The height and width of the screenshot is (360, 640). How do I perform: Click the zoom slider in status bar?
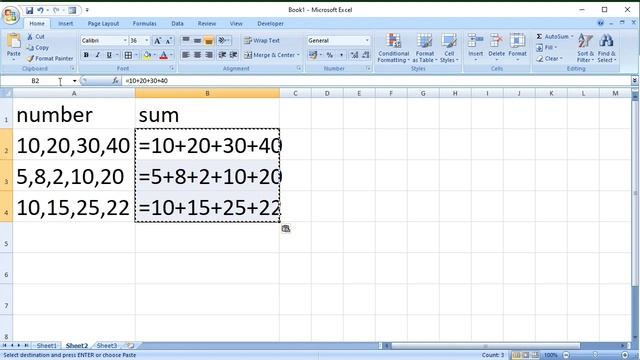(596, 355)
